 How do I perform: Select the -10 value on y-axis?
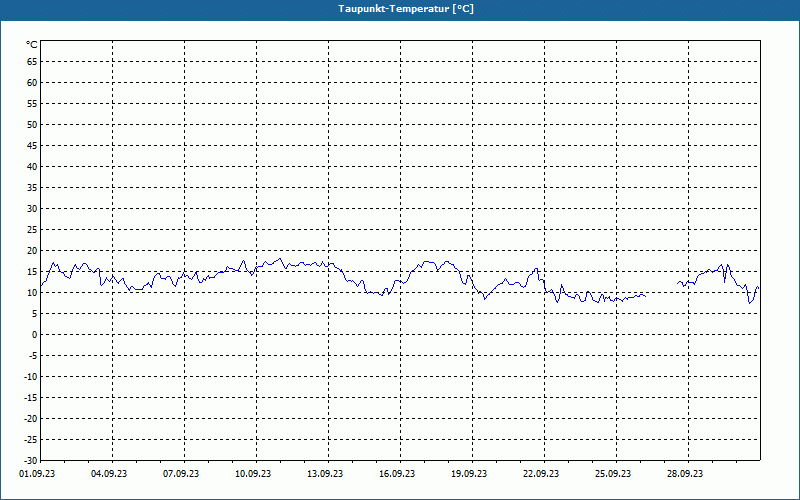coord(32,377)
